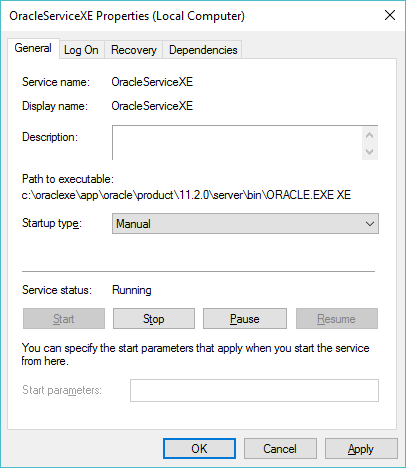Open the Log On tab
The height and width of the screenshot is (468, 406).
pyautogui.click(x=81, y=50)
